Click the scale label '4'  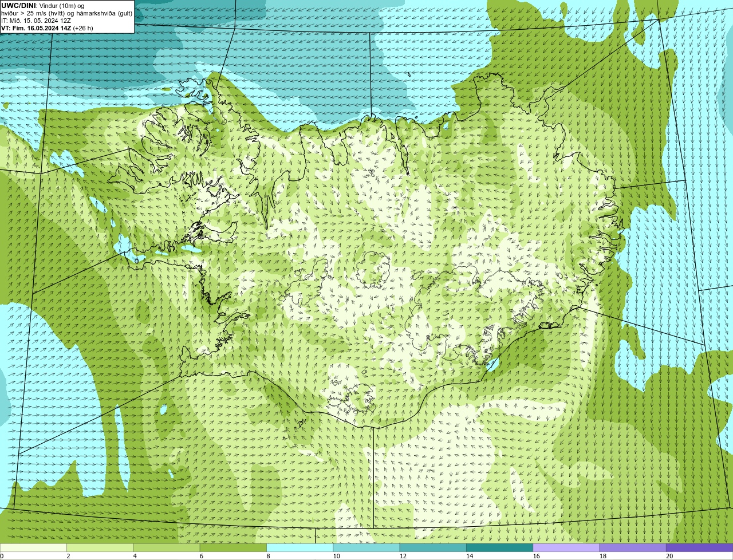135,556
